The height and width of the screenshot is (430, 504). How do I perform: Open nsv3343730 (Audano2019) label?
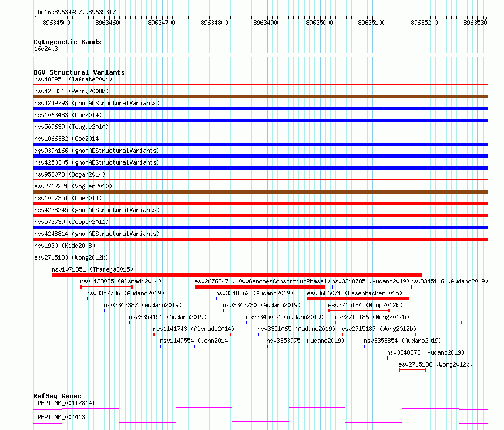pyautogui.click(x=262, y=305)
